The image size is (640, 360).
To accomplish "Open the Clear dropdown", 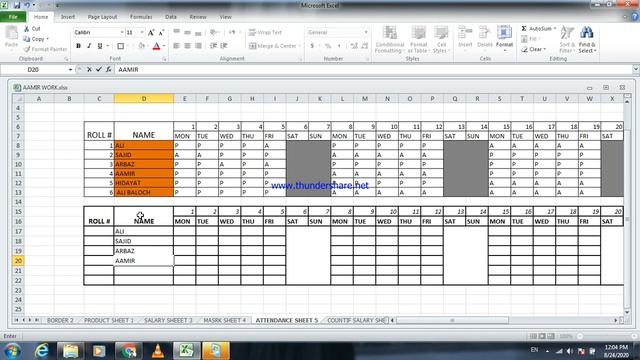I will (x=533, y=49).
